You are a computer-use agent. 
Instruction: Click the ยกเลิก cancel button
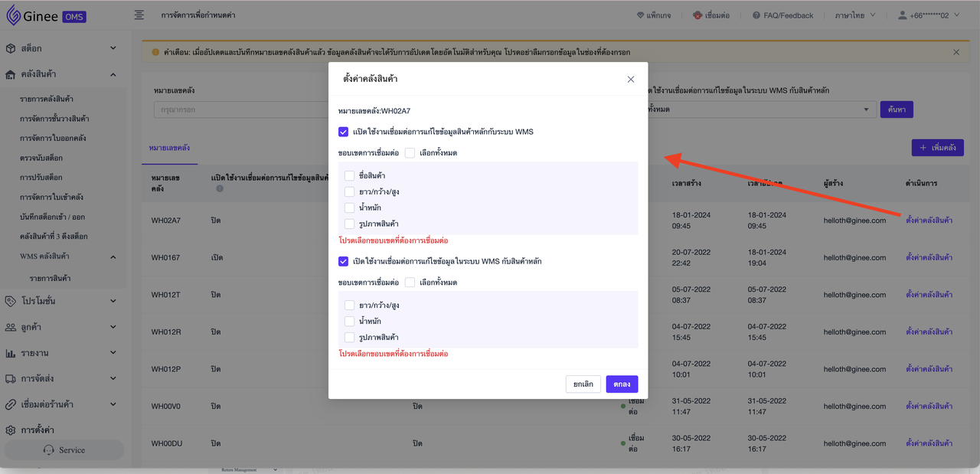click(x=583, y=384)
